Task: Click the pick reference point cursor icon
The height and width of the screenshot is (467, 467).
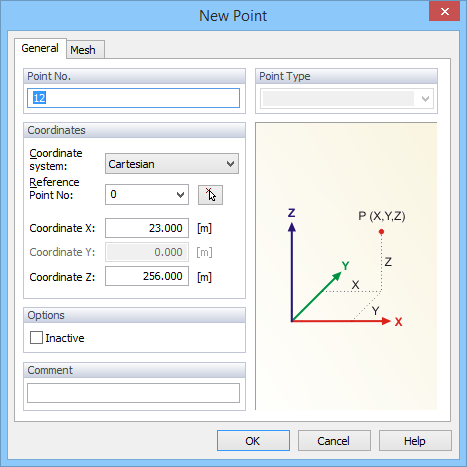Action: pos(210,195)
